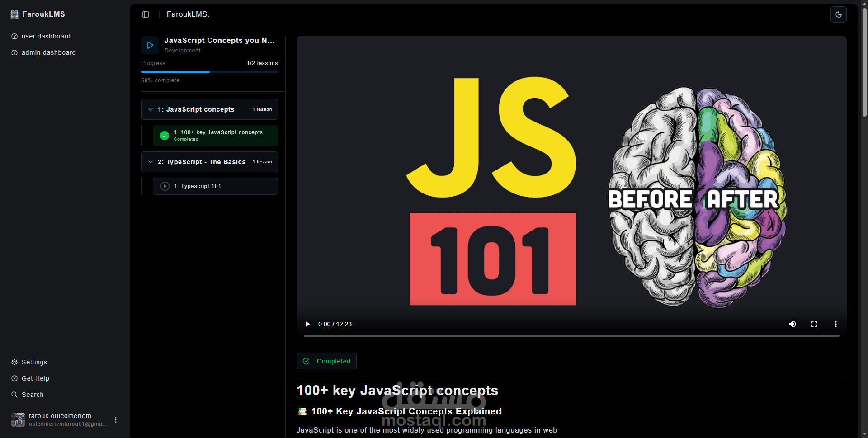Screen dimensions: 868x438
Task: Open Settings from sidebar
Action: pyautogui.click(x=34, y=362)
